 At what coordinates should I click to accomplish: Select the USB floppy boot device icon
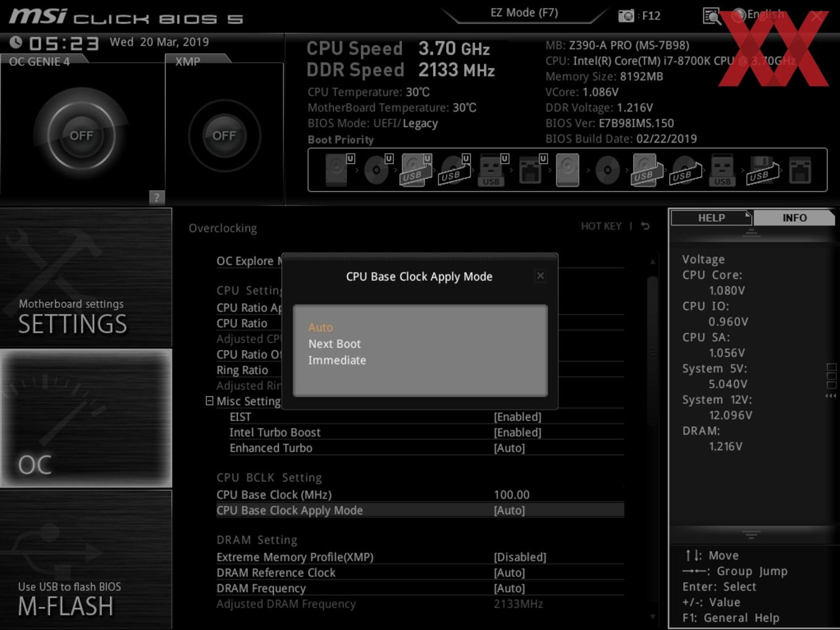tap(763, 170)
